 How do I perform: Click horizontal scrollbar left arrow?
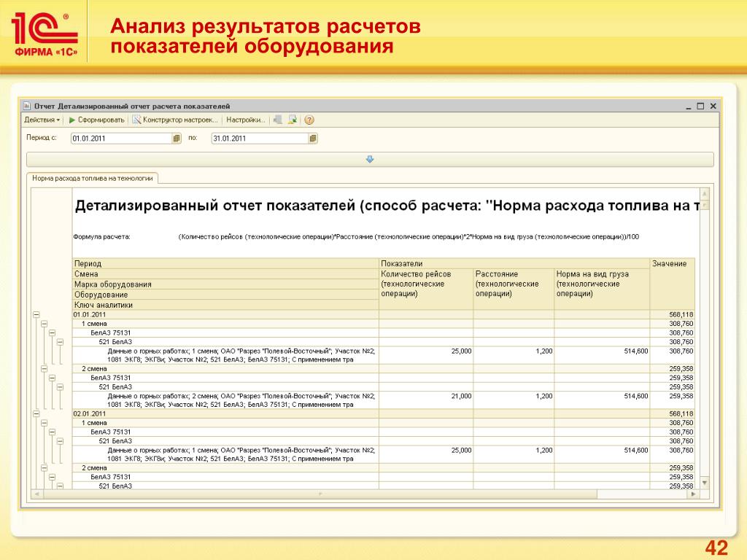[x=36, y=494]
